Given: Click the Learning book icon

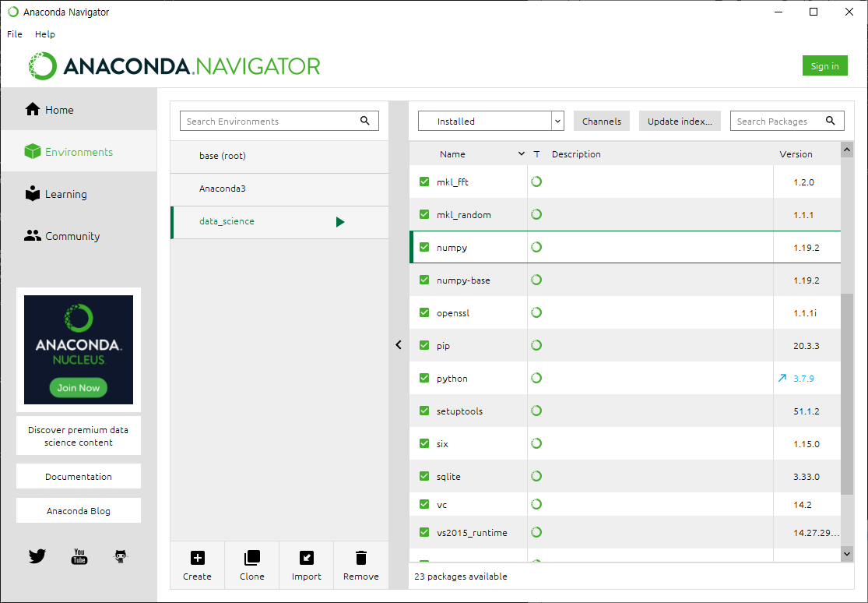Looking at the screenshot, I should [x=33, y=193].
